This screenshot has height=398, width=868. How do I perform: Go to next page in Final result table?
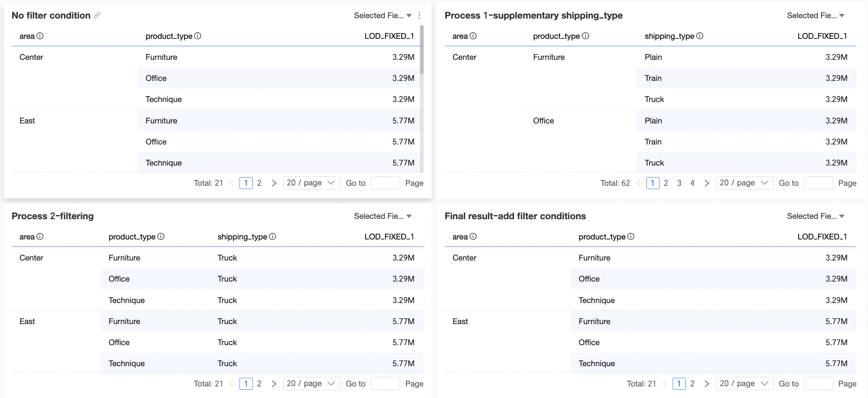707,384
